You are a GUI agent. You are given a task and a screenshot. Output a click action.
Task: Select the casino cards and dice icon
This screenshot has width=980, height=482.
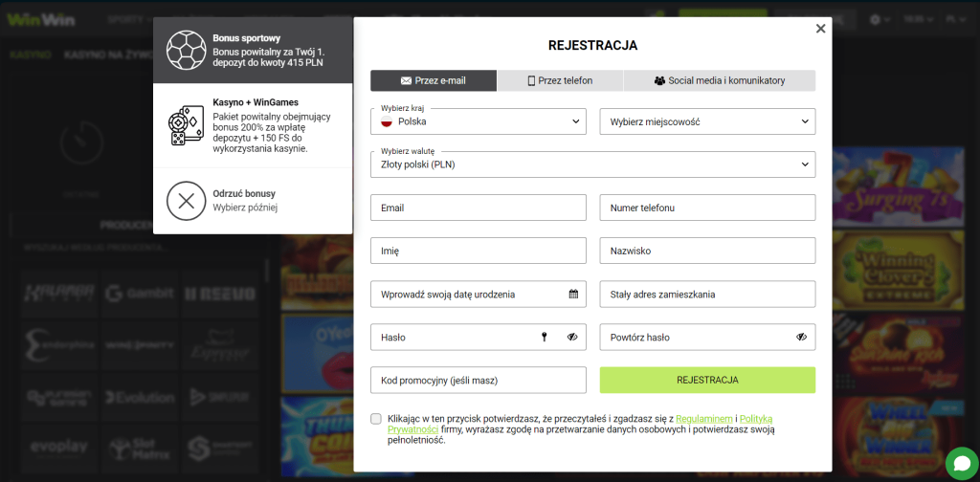tap(186, 126)
